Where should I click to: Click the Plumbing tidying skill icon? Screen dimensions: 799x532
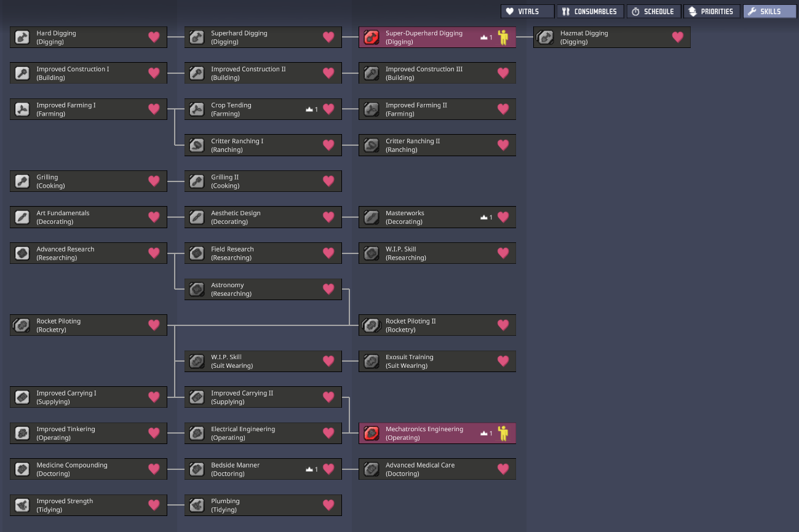[197, 506]
